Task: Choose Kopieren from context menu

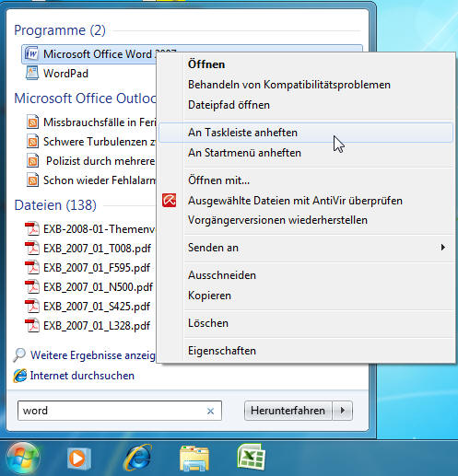Action: coord(209,296)
